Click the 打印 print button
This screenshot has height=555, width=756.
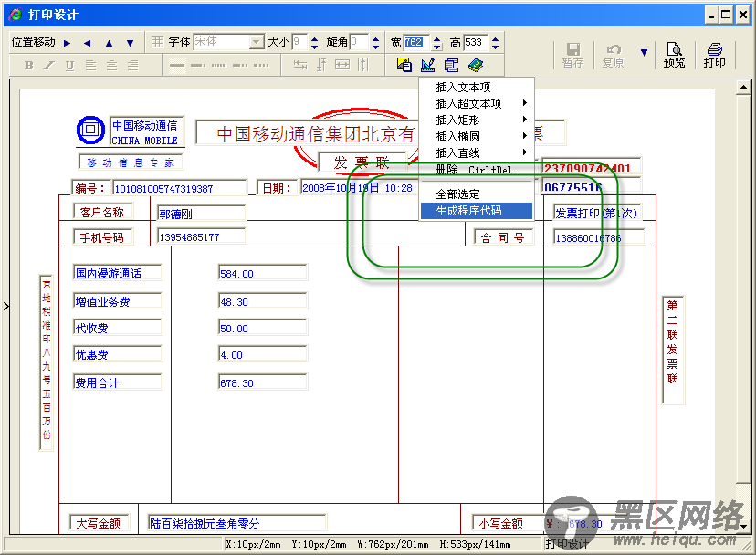tap(714, 55)
